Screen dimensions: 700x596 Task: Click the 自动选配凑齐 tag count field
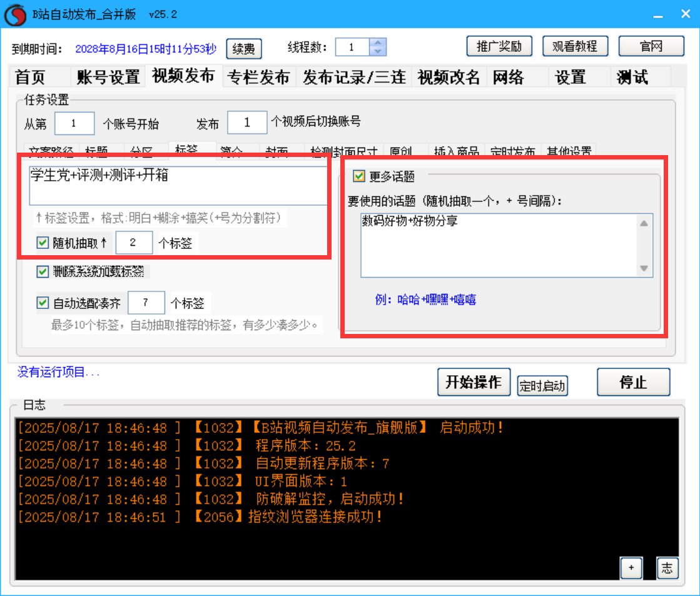click(x=146, y=303)
